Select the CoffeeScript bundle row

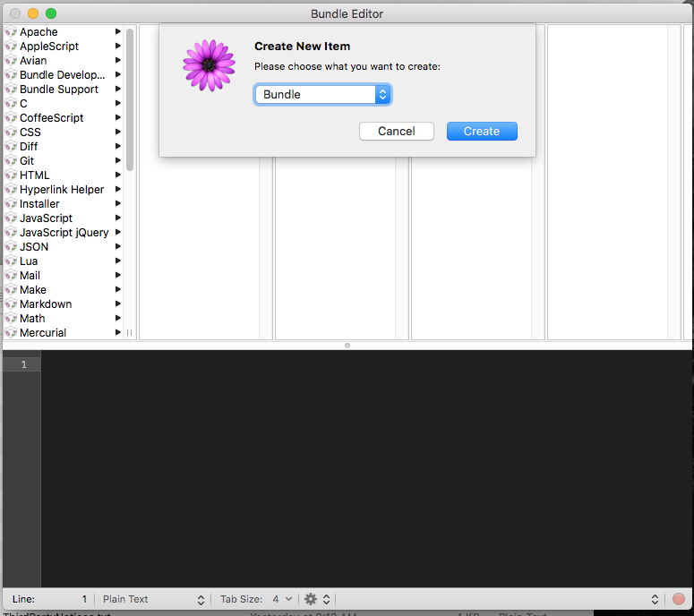63,117
